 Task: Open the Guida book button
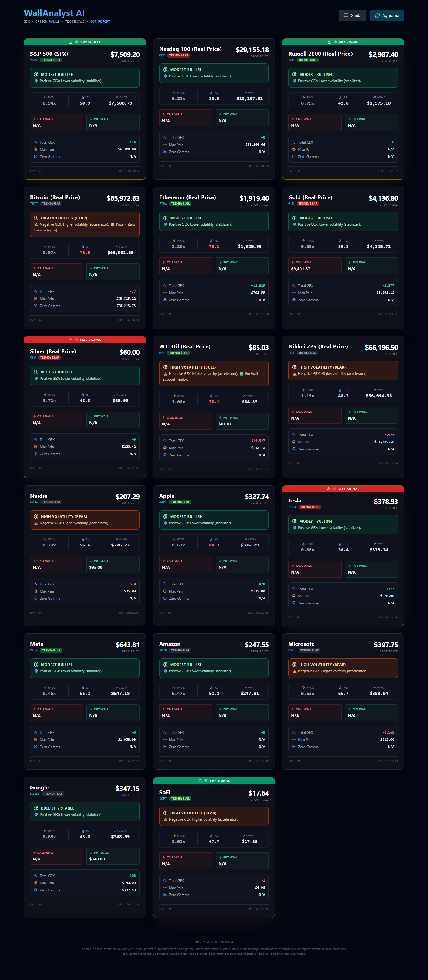point(352,15)
